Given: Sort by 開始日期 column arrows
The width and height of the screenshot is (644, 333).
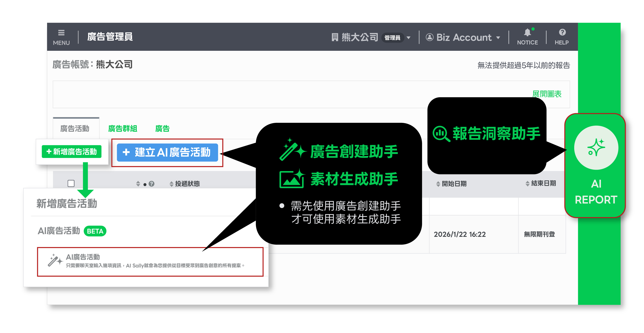Looking at the screenshot, I should tap(438, 184).
